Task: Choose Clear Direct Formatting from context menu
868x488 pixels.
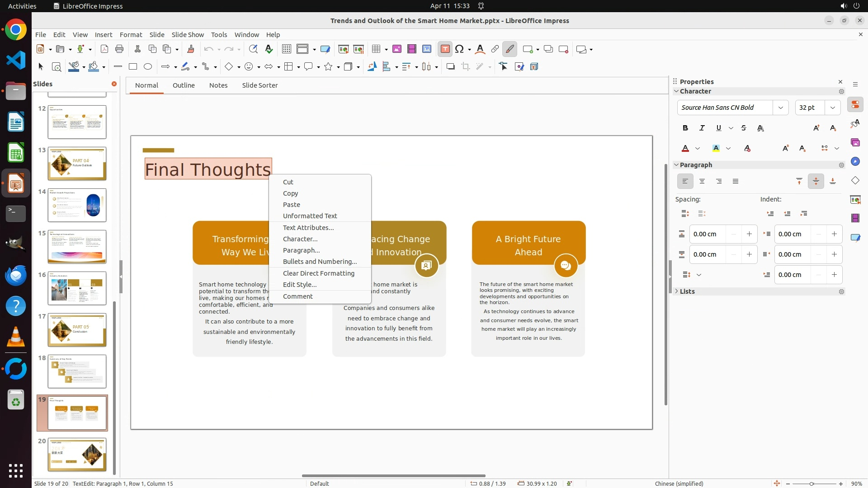Action: 318,273
